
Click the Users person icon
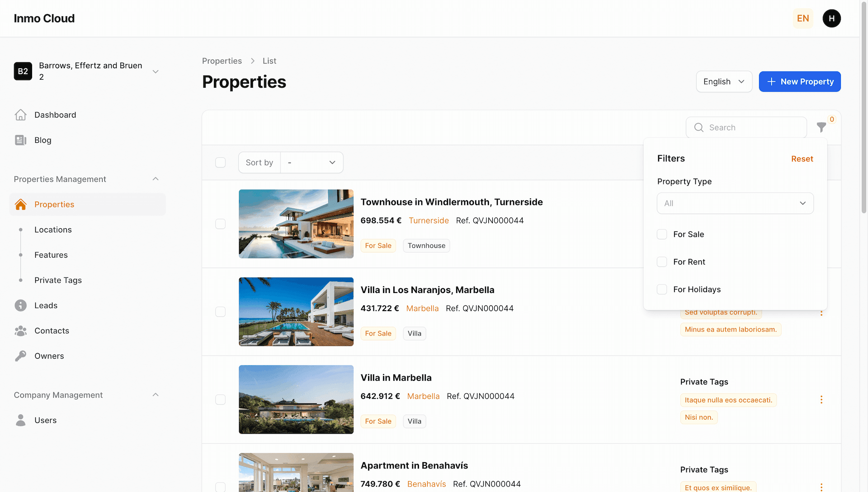[x=20, y=421]
